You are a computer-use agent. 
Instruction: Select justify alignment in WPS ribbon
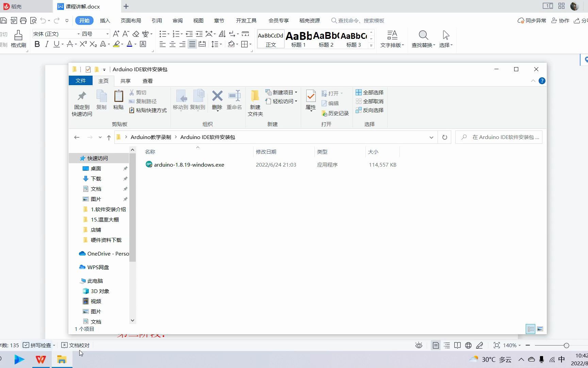pyautogui.click(x=192, y=44)
